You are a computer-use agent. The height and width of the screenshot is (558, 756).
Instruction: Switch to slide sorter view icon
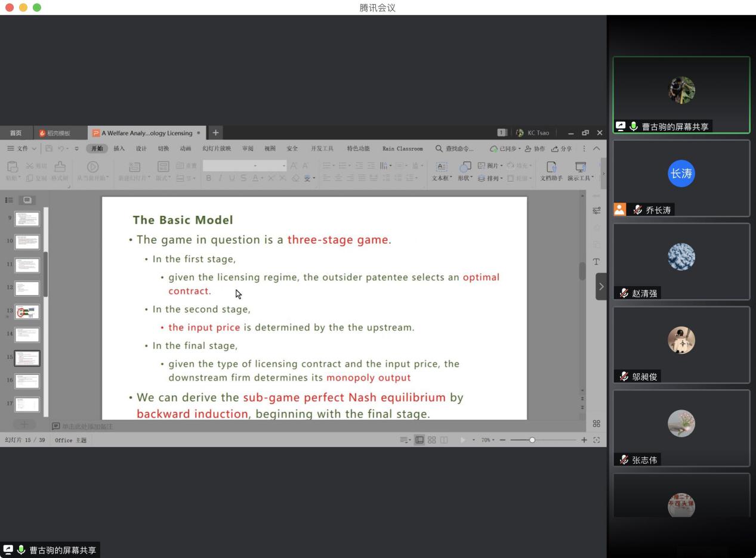click(431, 440)
